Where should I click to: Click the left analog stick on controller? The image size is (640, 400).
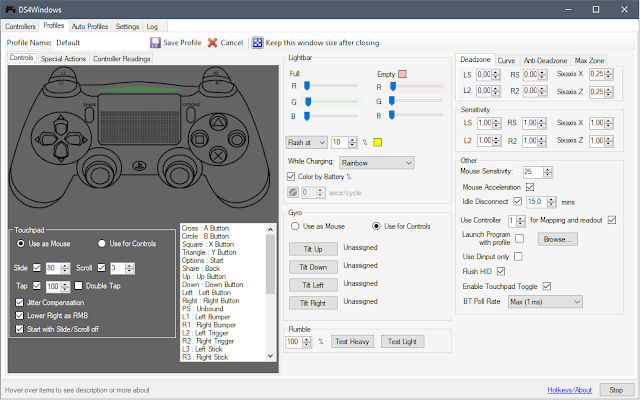[x=100, y=176]
